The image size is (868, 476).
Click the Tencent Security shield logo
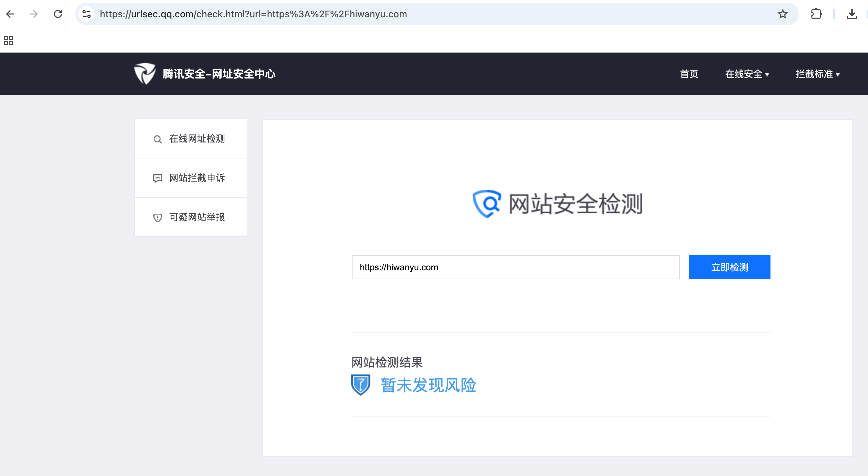coord(145,74)
